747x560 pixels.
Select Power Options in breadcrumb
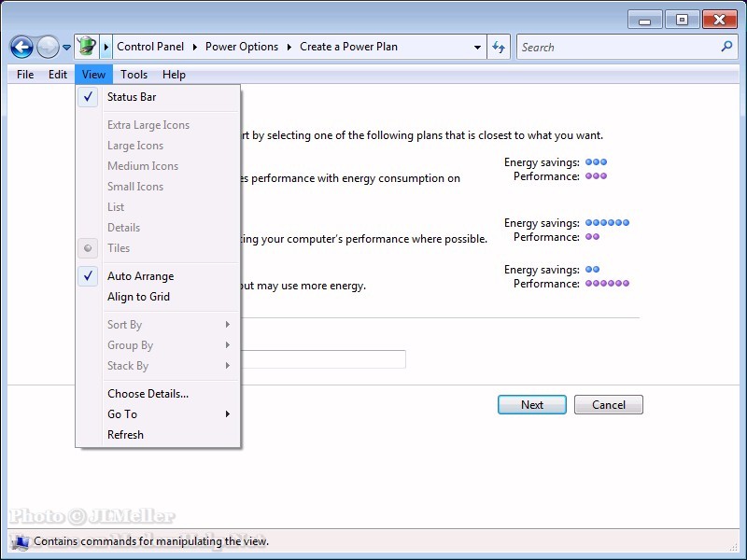(x=242, y=47)
